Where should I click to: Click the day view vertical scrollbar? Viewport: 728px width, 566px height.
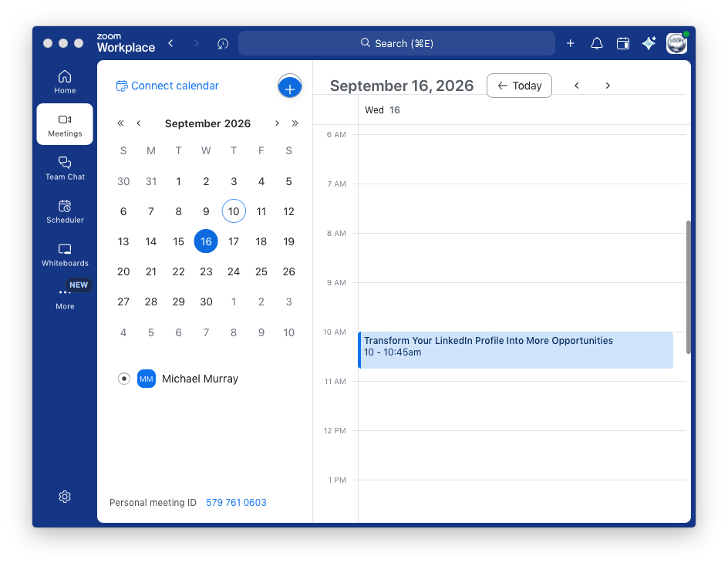click(x=688, y=287)
